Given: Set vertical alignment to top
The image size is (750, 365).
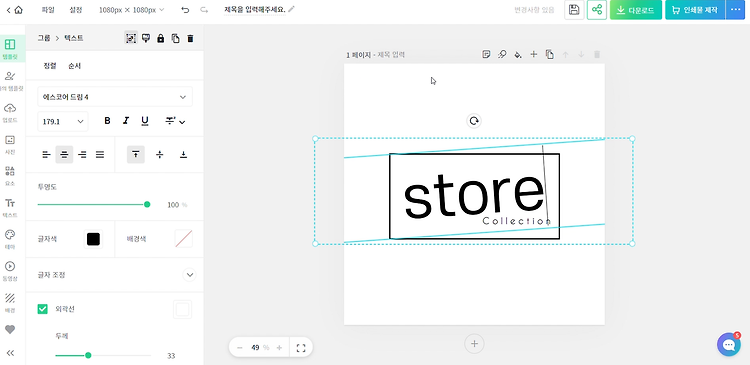Looking at the screenshot, I should [136, 155].
